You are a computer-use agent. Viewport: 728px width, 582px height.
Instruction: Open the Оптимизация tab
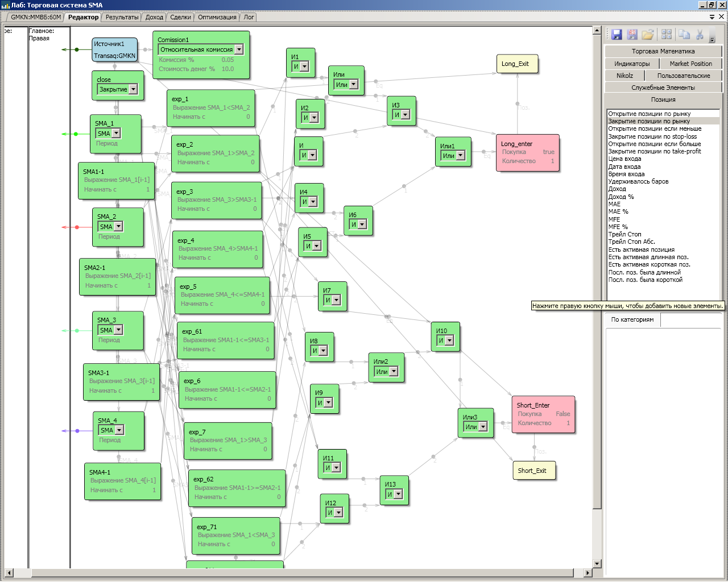pyautogui.click(x=217, y=17)
